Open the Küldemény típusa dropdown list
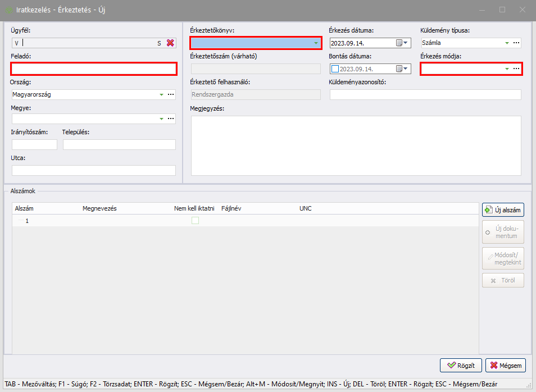The image size is (536, 392). (507, 43)
